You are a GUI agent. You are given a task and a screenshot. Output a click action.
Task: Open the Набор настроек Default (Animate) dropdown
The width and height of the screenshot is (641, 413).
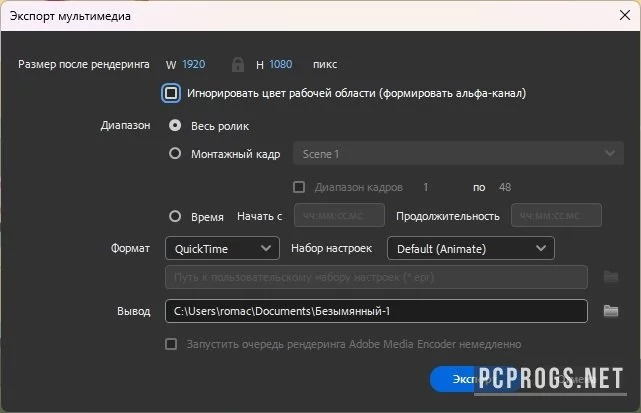pyautogui.click(x=471, y=248)
